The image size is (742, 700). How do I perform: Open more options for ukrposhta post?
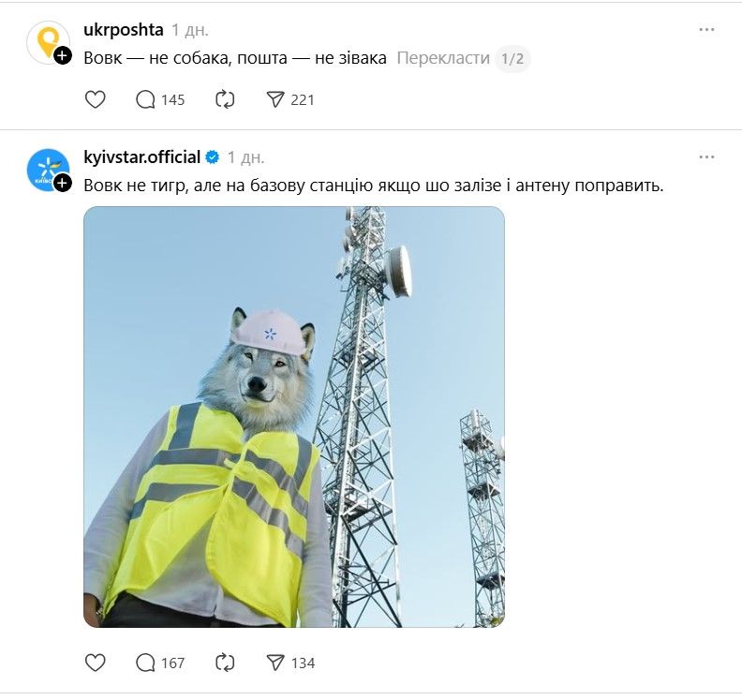tap(706, 30)
